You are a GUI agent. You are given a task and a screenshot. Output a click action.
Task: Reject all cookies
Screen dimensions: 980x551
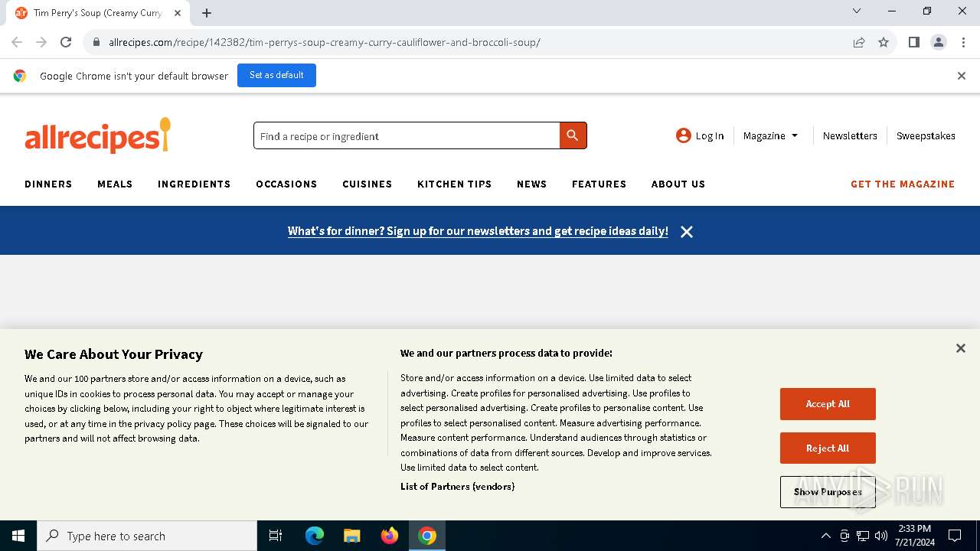coord(828,448)
